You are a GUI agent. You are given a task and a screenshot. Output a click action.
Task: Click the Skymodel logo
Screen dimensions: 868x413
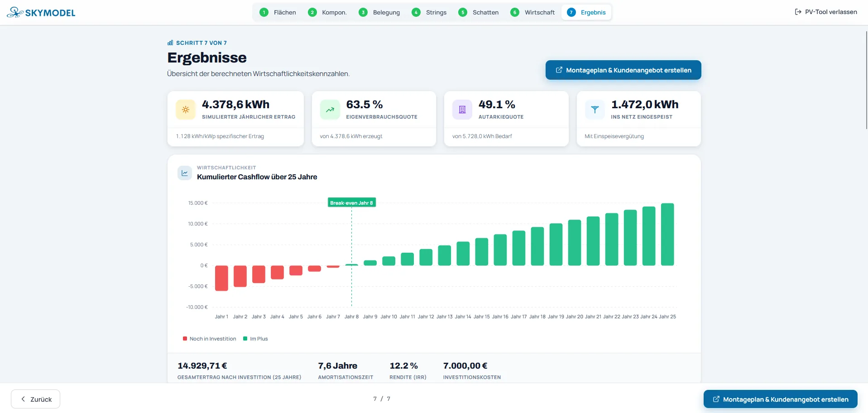point(41,12)
